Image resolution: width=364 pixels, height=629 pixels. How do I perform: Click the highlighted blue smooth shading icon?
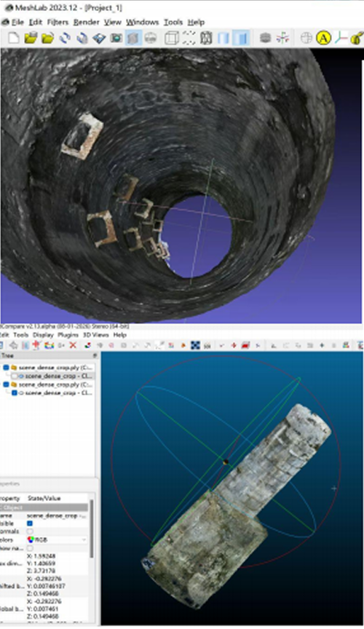tap(240, 38)
